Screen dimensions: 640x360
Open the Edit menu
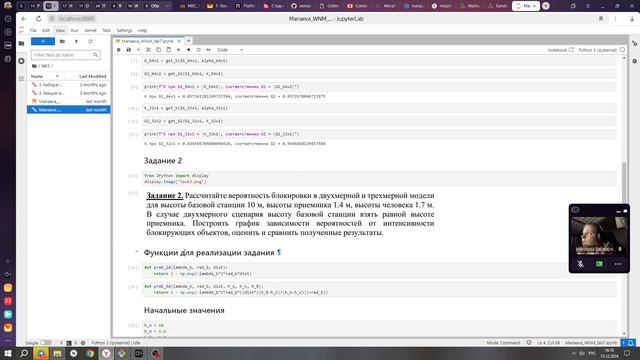[46, 31]
